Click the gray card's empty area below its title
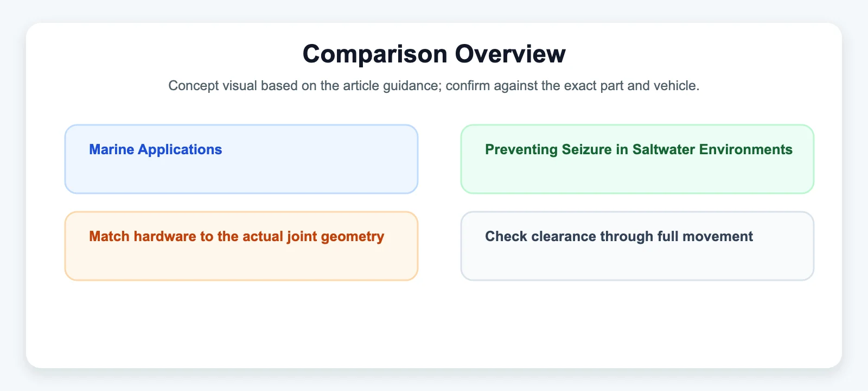The image size is (868, 391). pyautogui.click(x=637, y=262)
